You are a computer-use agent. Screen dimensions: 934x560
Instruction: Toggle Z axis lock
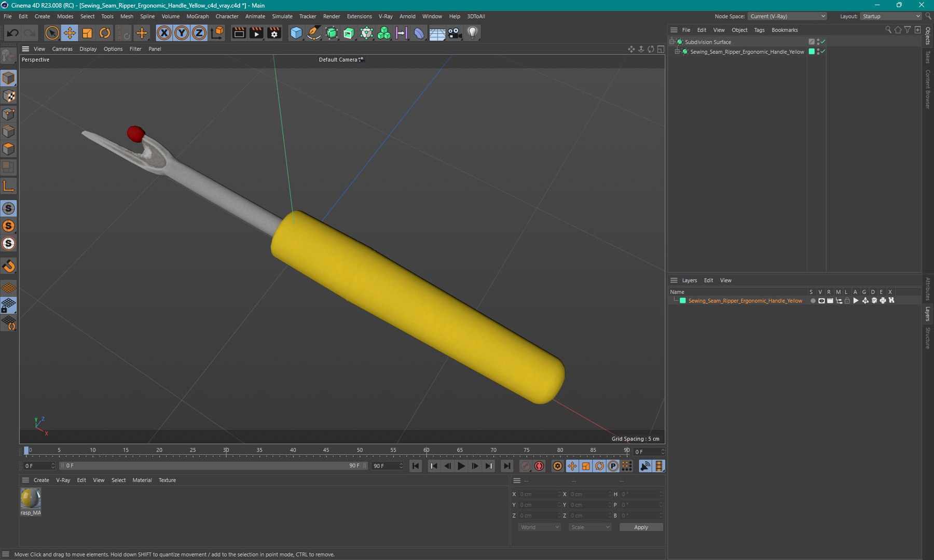pyautogui.click(x=199, y=33)
